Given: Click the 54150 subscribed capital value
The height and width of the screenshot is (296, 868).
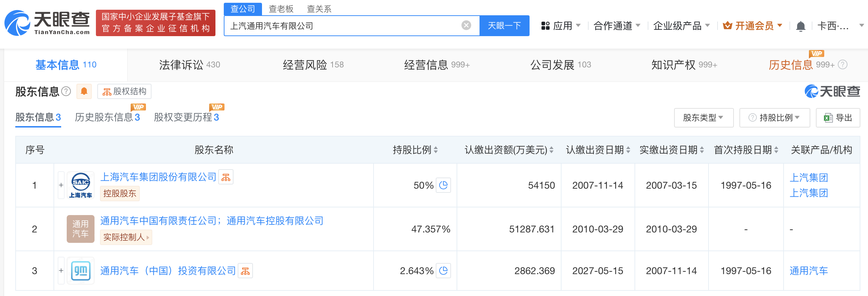Looking at the screenshot, I should click(541, 185).
